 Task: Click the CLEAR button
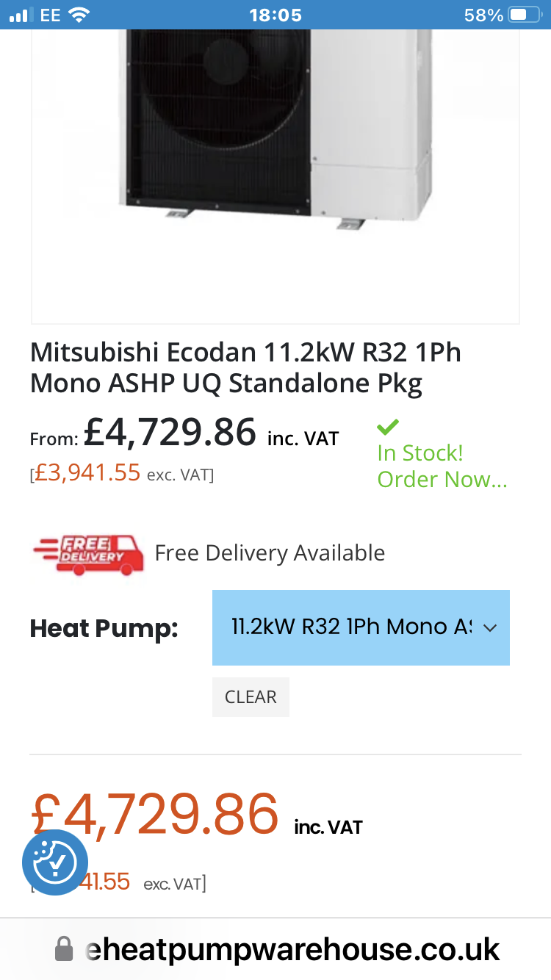tap(251, 697)
